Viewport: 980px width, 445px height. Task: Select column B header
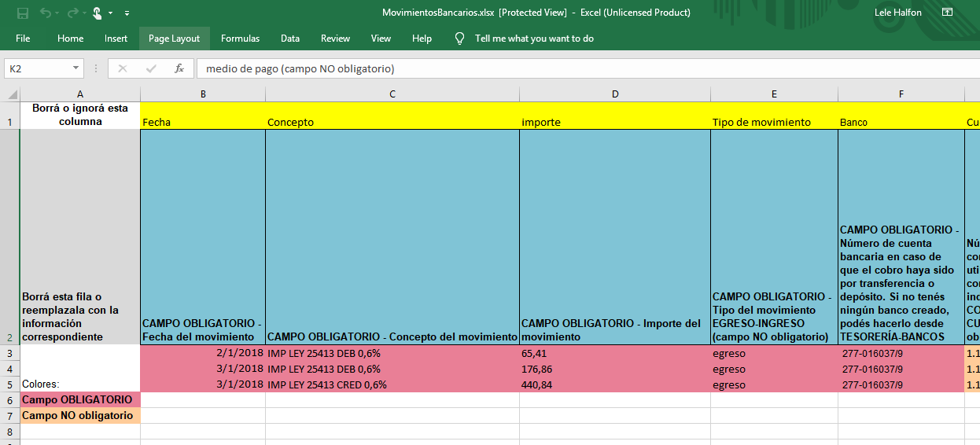(203, 94)
